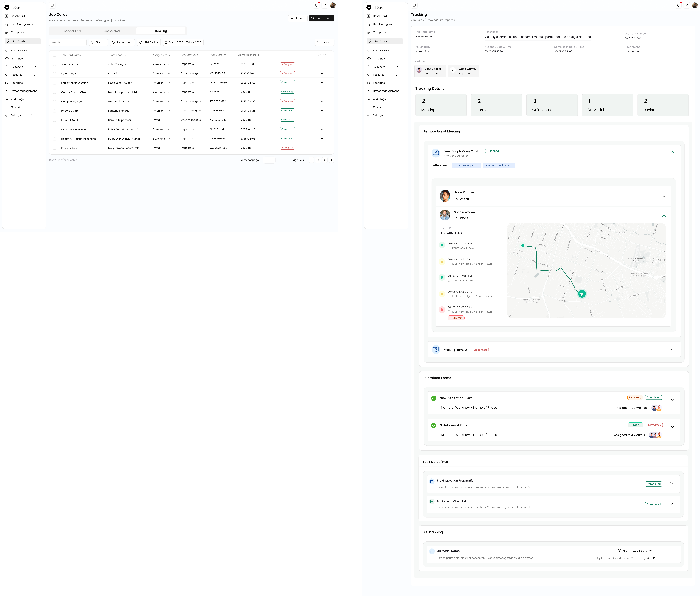This screenshot has height=596, width=700.
Task: Select all rows using the header checkbox
Action: click(54, 55)
